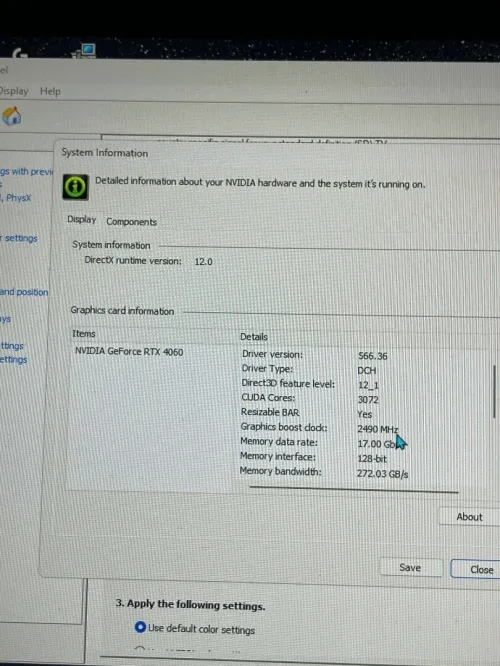Click the 'and position' sidebar link

pos(24,292)
